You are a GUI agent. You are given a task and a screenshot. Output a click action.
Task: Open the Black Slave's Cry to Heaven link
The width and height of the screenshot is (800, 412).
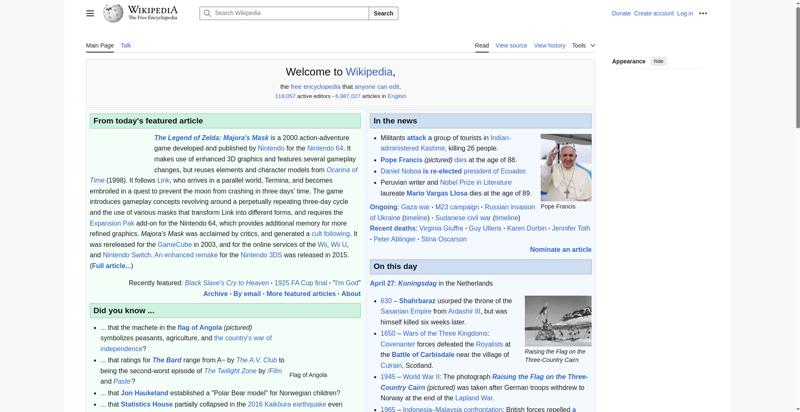[227, 283]
